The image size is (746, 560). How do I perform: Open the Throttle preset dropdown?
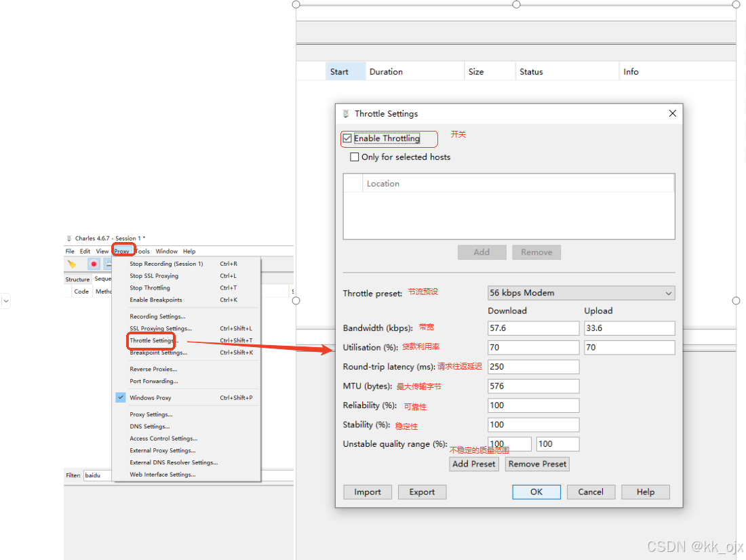pyautogui.click(x=581, y=293)
